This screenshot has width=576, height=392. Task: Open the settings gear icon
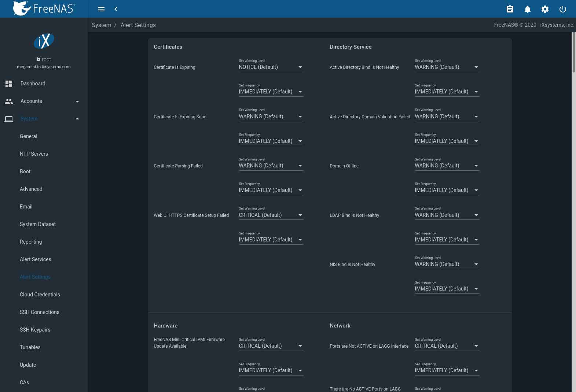pos(545,9)
